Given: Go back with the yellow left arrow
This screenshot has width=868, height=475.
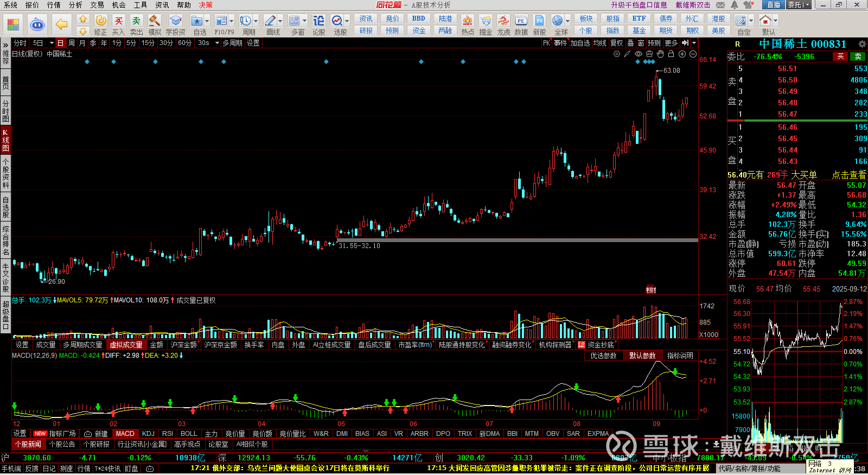Looking at the screenshot, I should [x=61, y=24].
